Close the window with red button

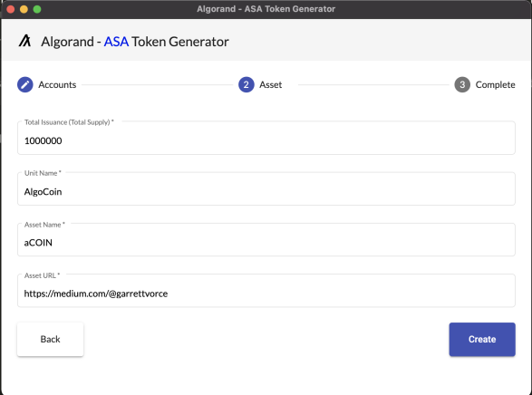11,9
